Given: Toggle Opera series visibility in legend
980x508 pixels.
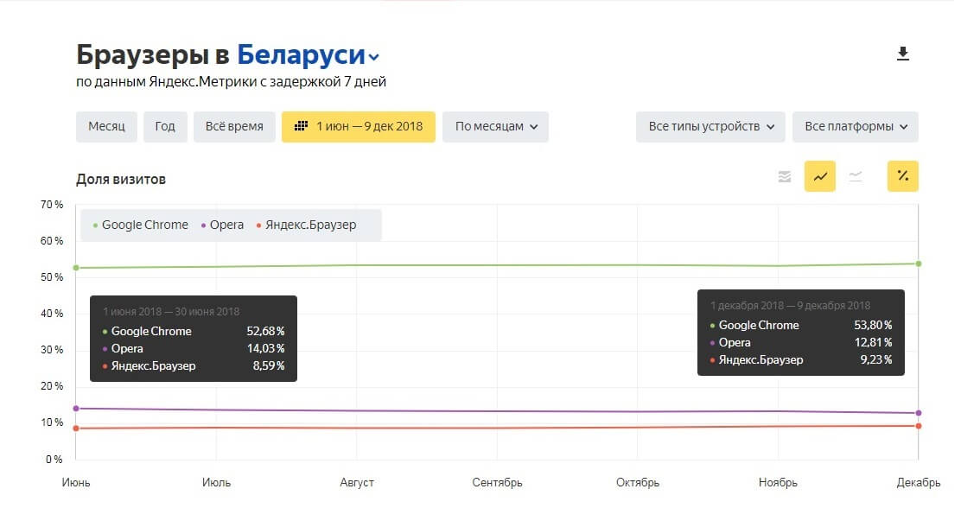Looking at the screenshot, I should (x=226, y=225).
